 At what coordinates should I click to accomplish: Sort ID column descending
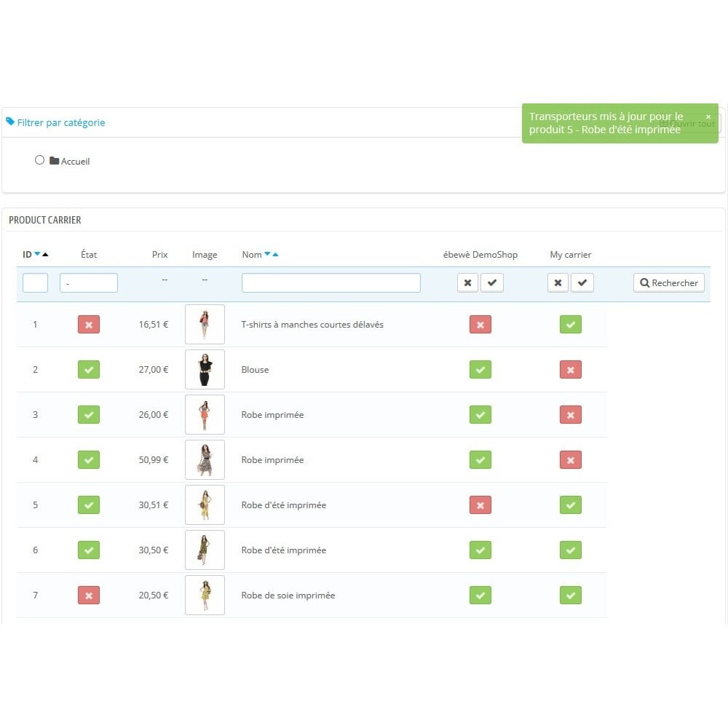tap(37, 254)
